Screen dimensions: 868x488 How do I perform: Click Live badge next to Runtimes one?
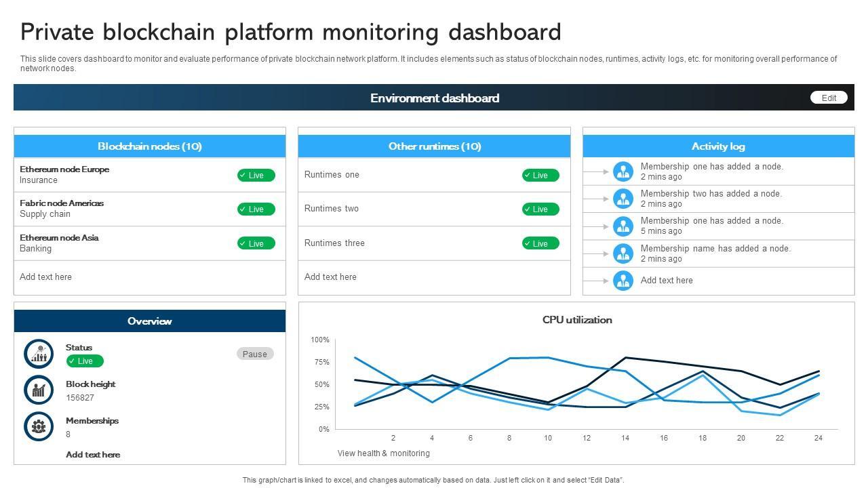(x=540, y=175)
